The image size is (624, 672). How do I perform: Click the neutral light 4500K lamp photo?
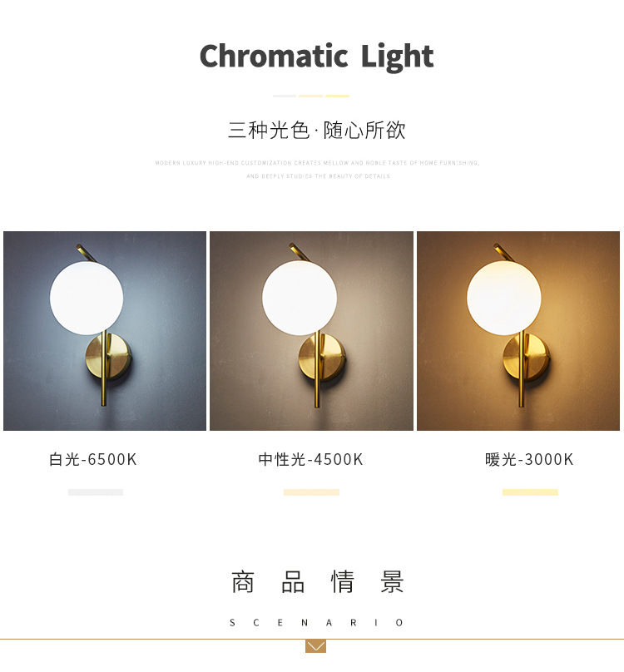(311, 331)
